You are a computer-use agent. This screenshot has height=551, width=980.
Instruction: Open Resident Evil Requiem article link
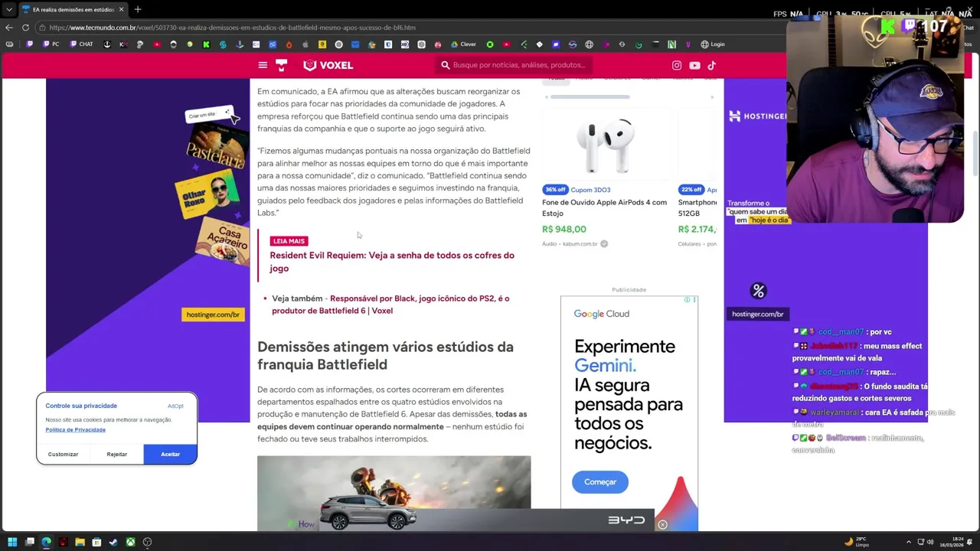(x=392, y=262)
